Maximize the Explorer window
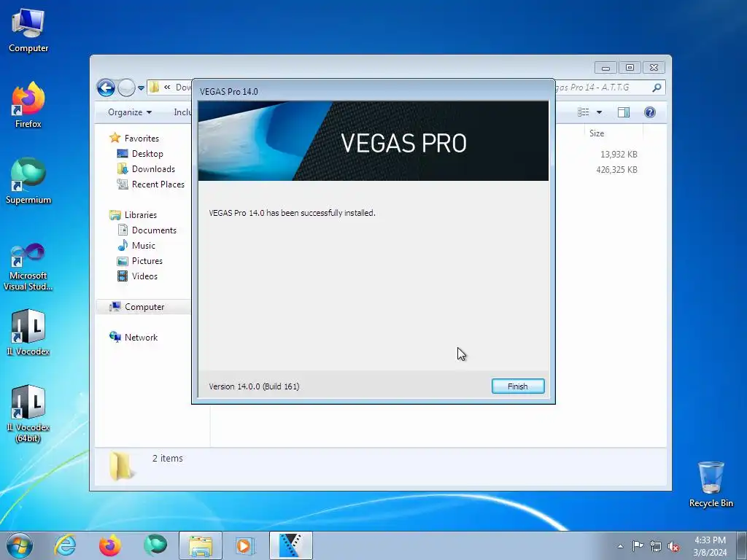This screenshot has height=560, width=747. 630,68
